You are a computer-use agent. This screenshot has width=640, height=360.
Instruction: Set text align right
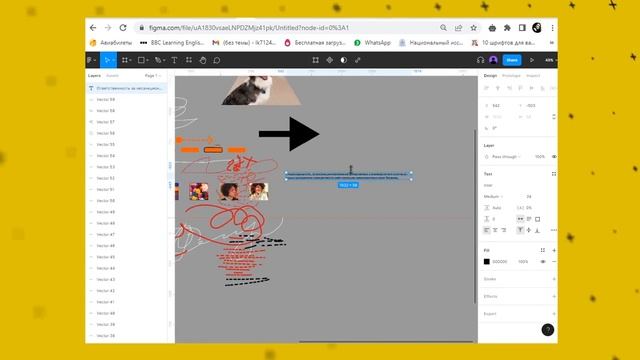tap(504, 230)
